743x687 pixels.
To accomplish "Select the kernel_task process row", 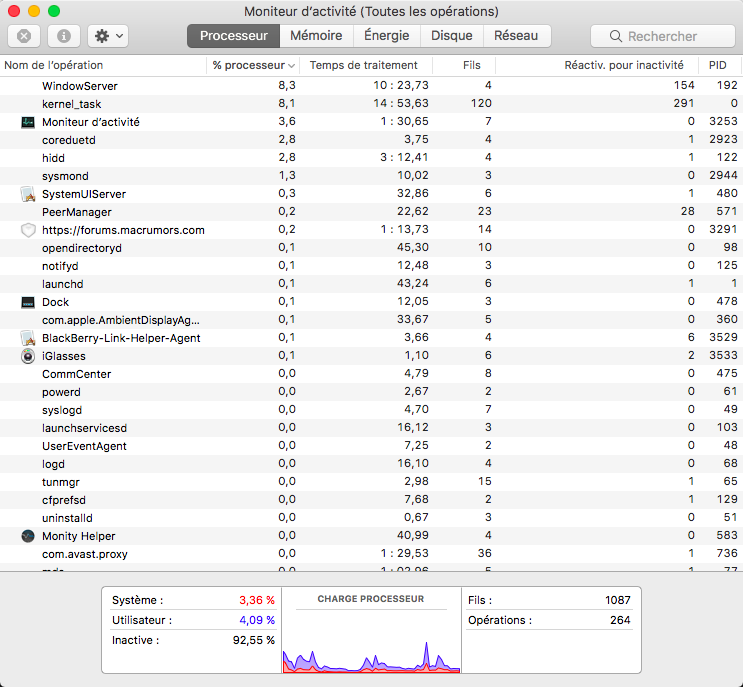I will [372, 104].
